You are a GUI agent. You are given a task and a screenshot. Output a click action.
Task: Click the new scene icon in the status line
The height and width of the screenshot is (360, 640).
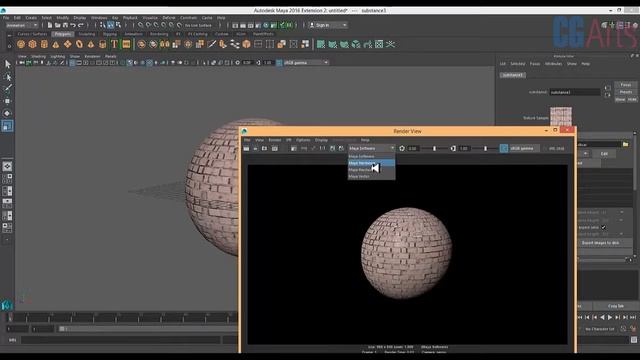click(50, 25)
